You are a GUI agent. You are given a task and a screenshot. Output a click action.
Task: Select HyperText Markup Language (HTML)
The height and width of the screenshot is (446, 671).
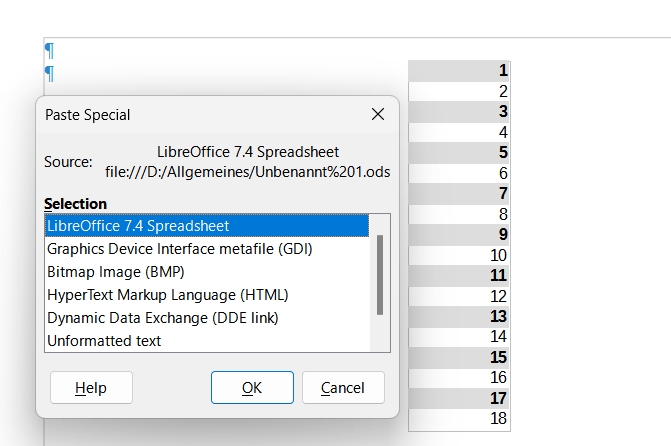(x=207, y=295)
